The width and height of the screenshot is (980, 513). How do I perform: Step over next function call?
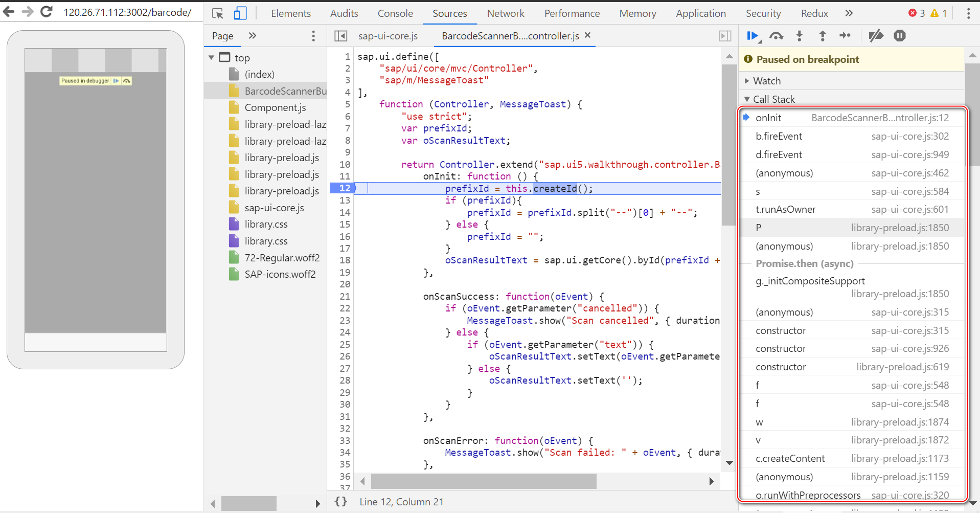[x=777, y=36]
